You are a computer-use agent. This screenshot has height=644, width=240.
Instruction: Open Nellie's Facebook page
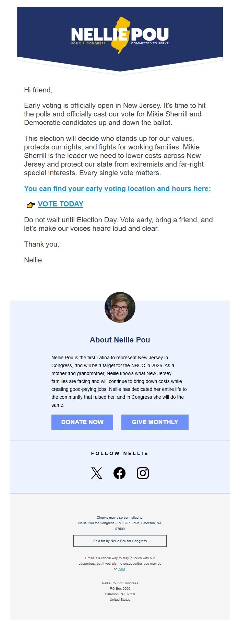pos(120,473)
